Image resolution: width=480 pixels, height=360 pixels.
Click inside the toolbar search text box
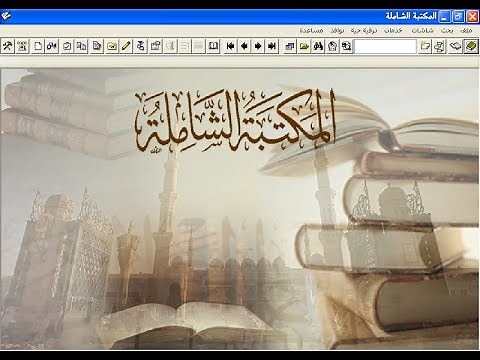pos(385,46)
